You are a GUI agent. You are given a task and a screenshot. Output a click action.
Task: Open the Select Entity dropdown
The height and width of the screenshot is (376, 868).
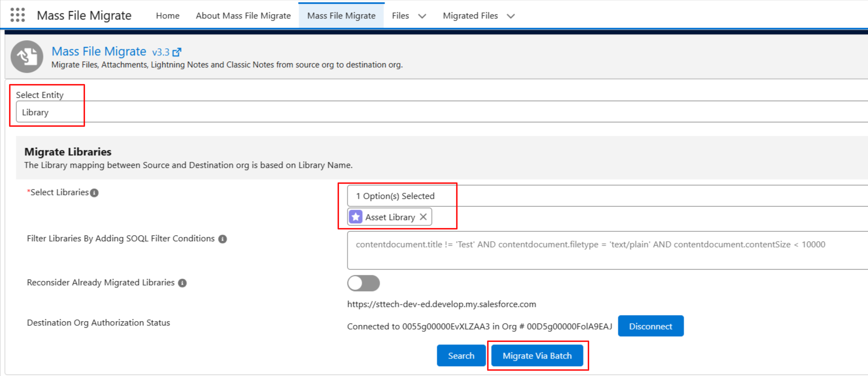[442, 112]
